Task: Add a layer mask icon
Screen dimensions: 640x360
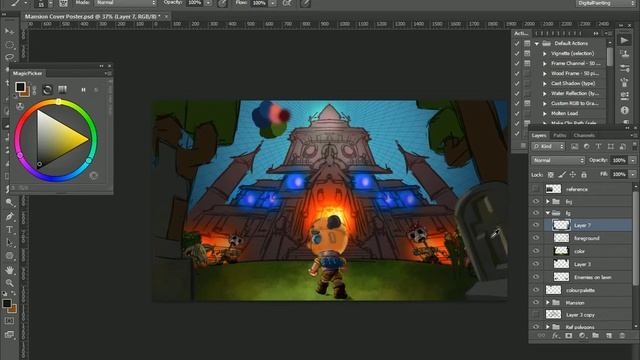Action: click(569, 336)
